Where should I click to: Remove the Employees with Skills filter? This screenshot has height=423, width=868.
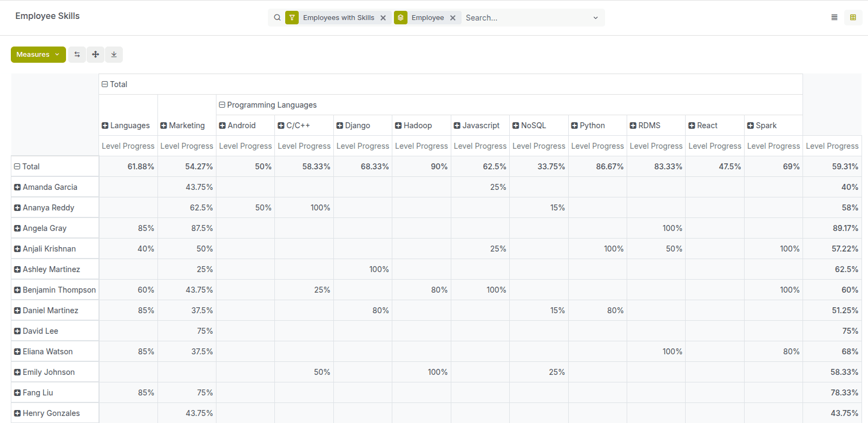point(383,18)
